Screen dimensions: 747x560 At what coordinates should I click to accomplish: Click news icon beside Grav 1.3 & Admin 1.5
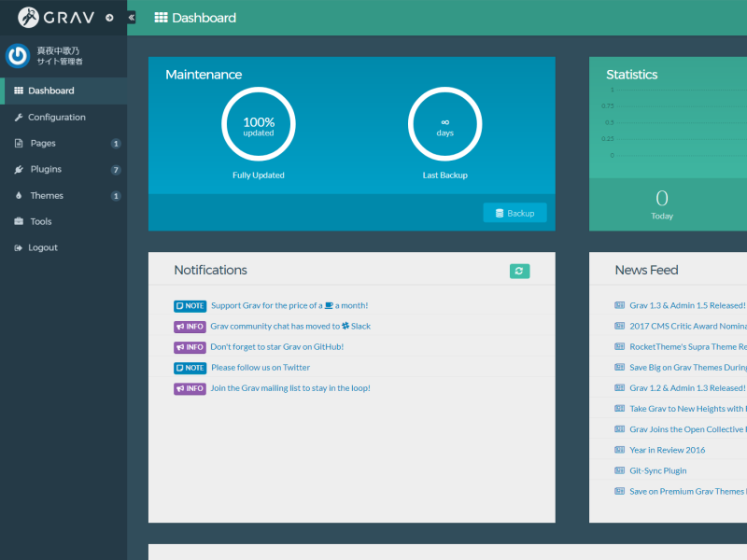click(x=619, y=305)
